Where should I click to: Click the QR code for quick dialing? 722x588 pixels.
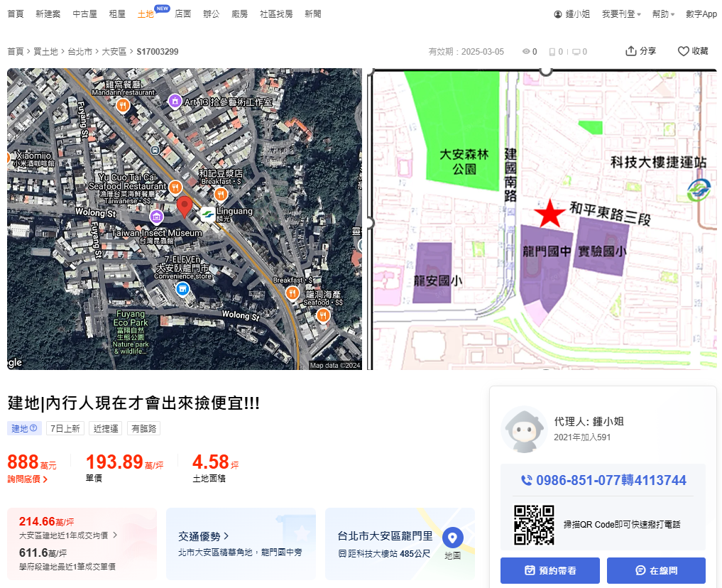click(x=534, y=525)
